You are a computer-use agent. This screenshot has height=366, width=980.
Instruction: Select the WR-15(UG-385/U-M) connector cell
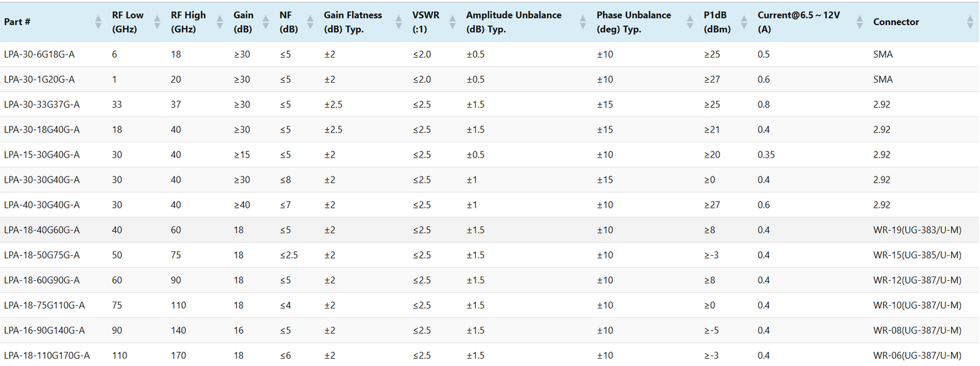click(x=917, y=255)
